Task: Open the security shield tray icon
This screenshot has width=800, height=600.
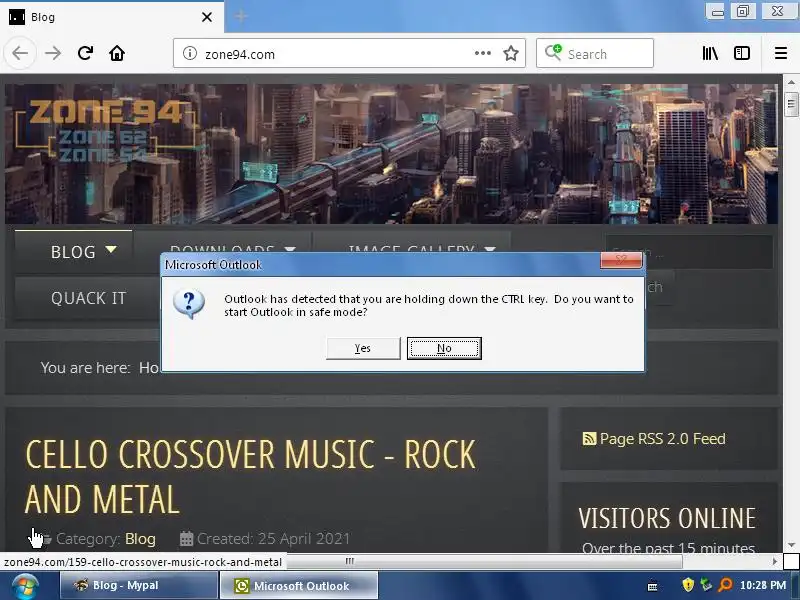Action: click(688, 584)
